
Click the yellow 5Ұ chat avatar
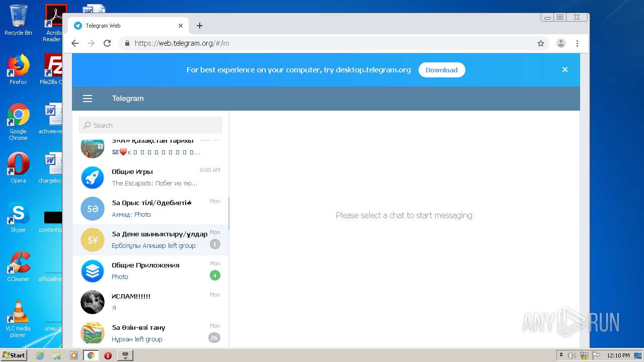click(x=93, y=240)
